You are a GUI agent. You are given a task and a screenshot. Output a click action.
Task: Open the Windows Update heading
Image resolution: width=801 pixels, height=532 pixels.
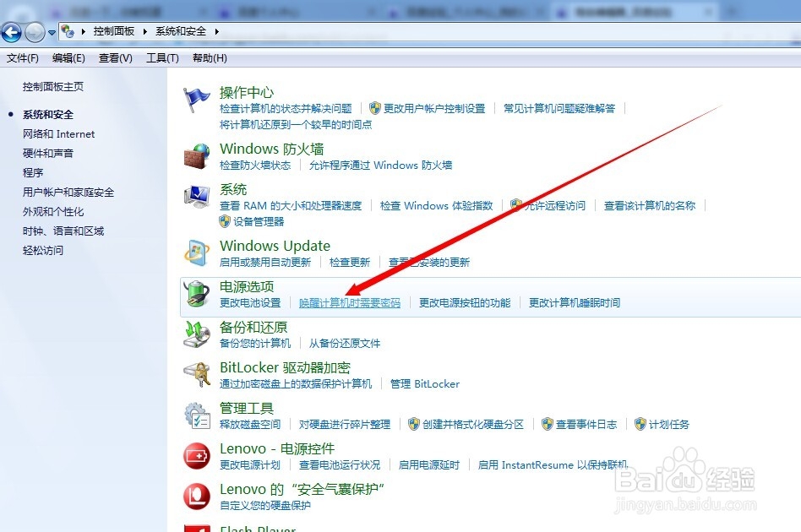(275, 246)
